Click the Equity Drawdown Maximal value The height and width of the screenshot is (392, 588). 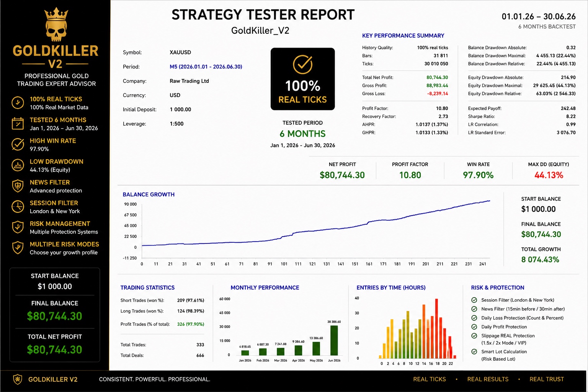click(x=554, y=85)
